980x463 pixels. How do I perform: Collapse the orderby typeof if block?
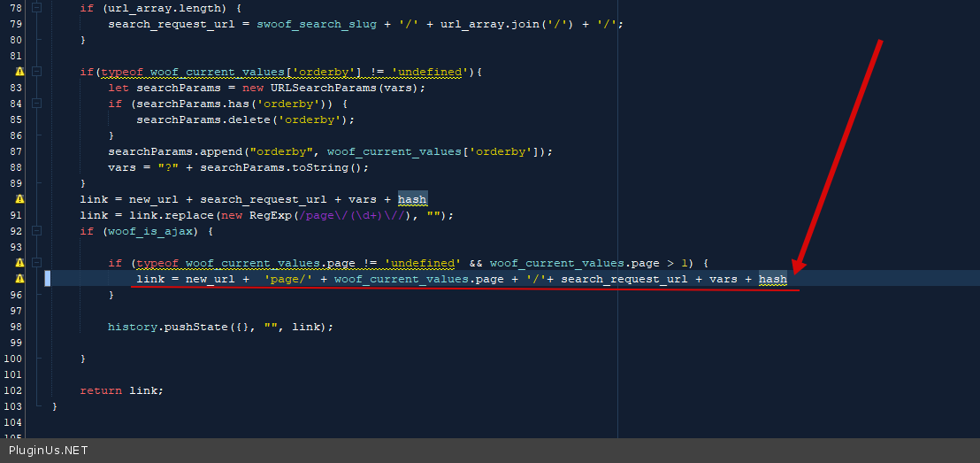pyautogui.click(x=36, y=72)
